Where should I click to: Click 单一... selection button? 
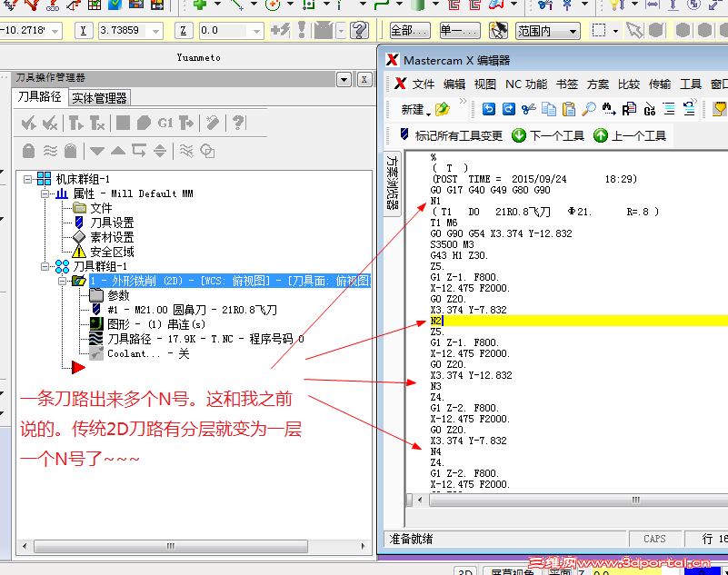point(459,31)
